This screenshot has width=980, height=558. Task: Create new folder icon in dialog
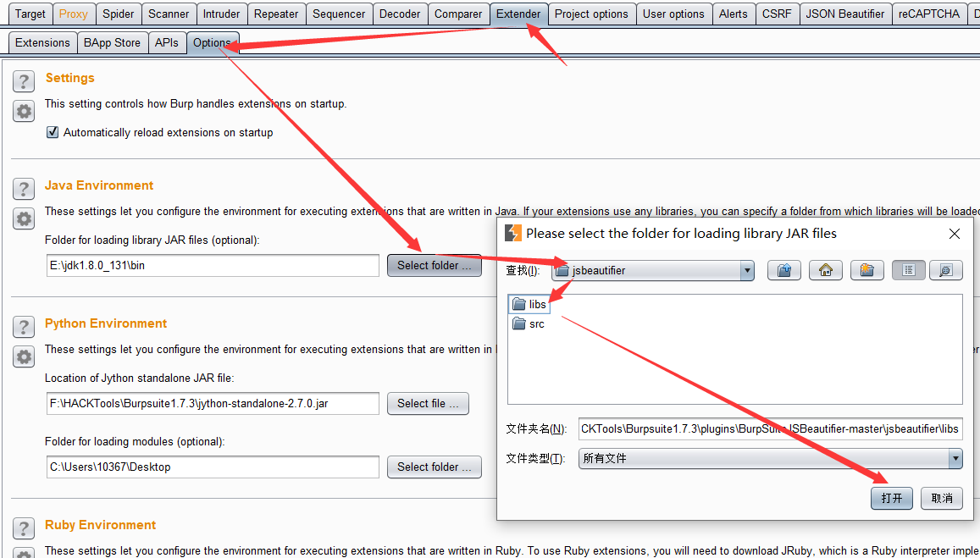(866, 270)
